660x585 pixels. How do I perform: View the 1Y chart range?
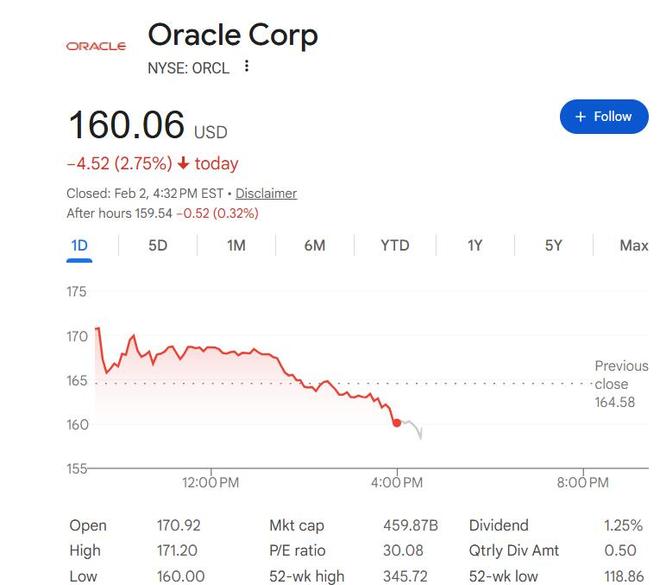(475, 245)
